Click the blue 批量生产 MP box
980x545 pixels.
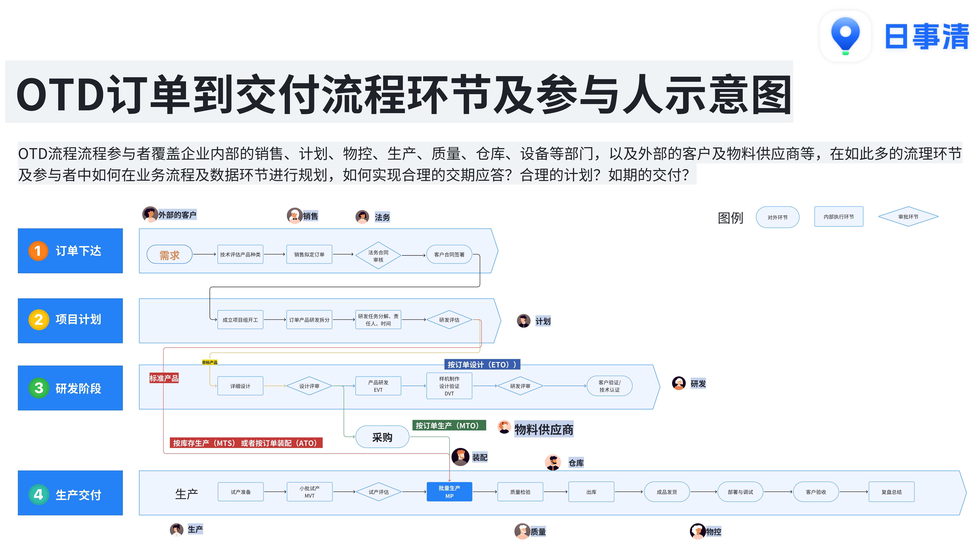pos(449,492)
